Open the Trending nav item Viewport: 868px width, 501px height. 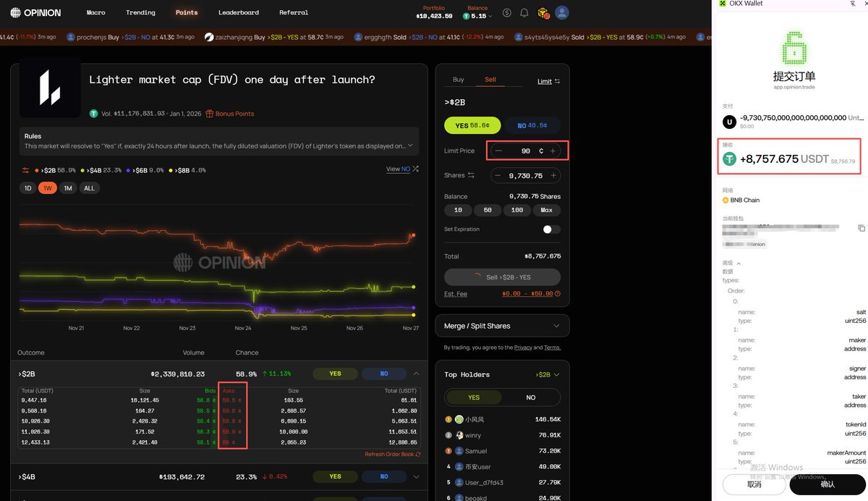coord(140,12)
